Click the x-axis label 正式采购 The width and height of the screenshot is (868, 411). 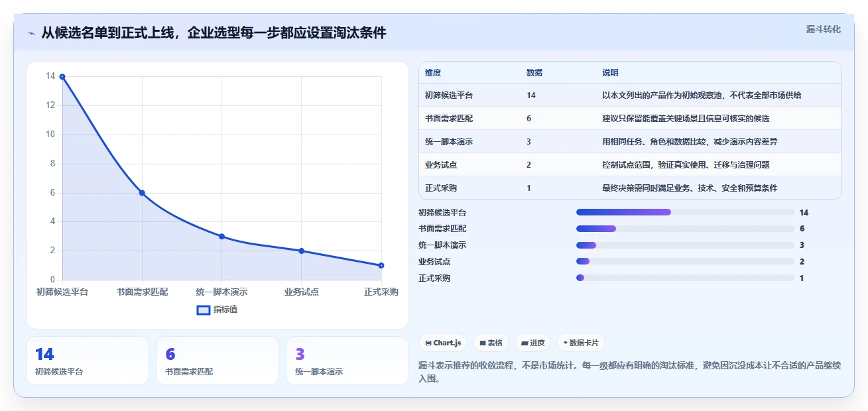point(381,292)
